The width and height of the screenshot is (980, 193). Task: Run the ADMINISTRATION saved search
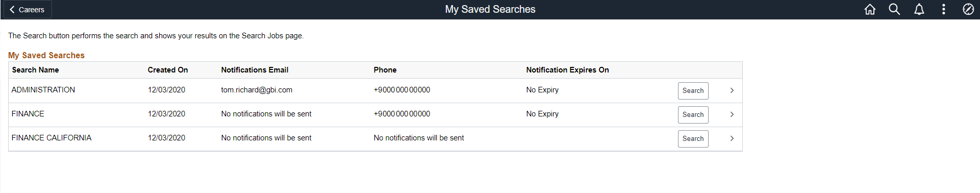pyautogui.click(x=693, y=91)
